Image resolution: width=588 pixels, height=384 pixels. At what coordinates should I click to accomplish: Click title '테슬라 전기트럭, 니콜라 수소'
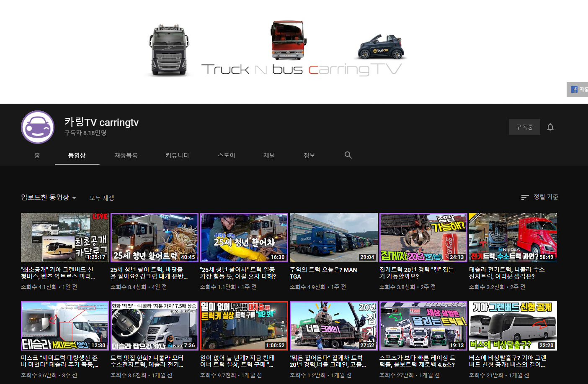pyautogui.click(x=507, y=273)
